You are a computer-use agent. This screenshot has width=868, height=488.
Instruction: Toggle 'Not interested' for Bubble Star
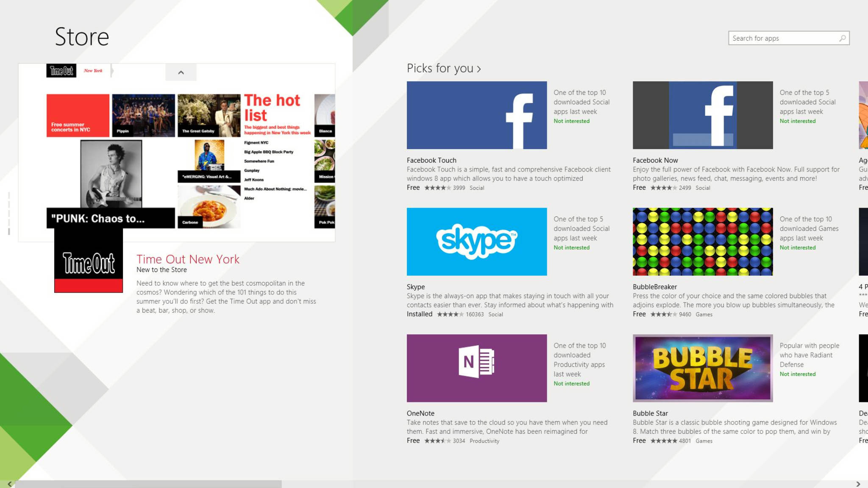[798, 374]
